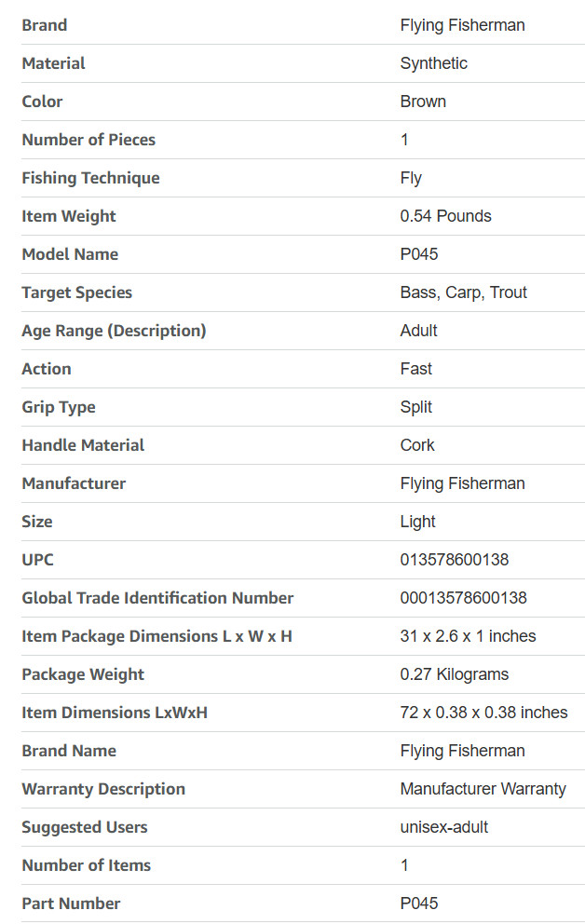The width and height of the screenshot is (585, 924).
Task: Select the Split grip type value
Action: pos(415,407)
